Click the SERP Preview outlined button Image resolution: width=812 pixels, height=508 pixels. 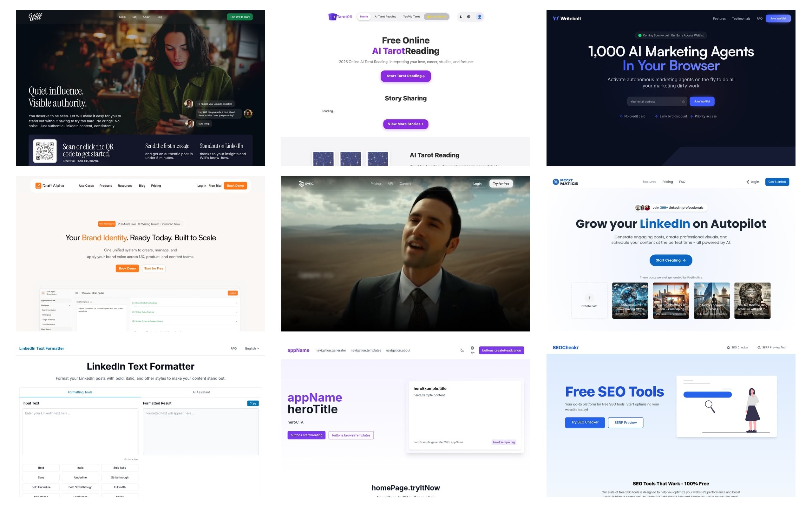pyautogui.click(x=625, y=423)
